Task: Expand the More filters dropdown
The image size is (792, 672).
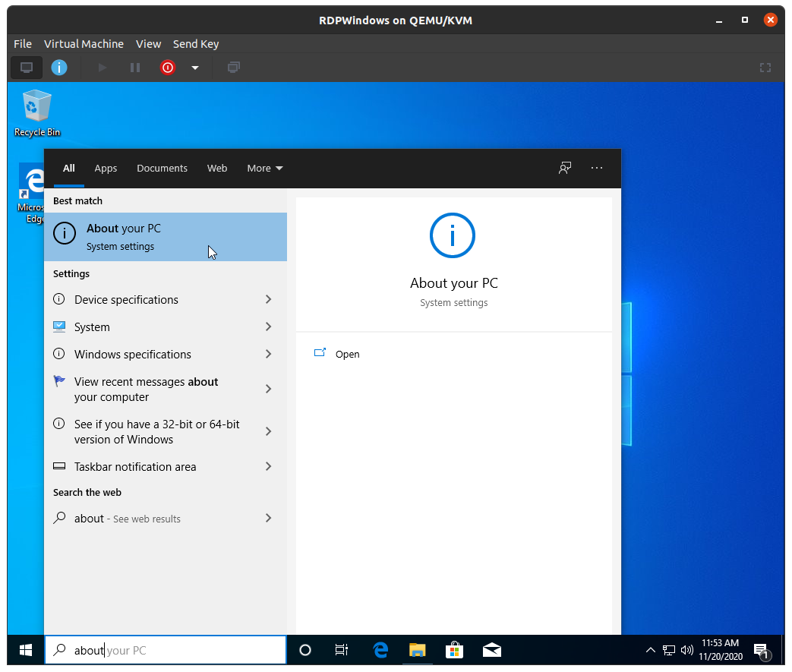Action: pyautogui.click(x=264, y=169)
